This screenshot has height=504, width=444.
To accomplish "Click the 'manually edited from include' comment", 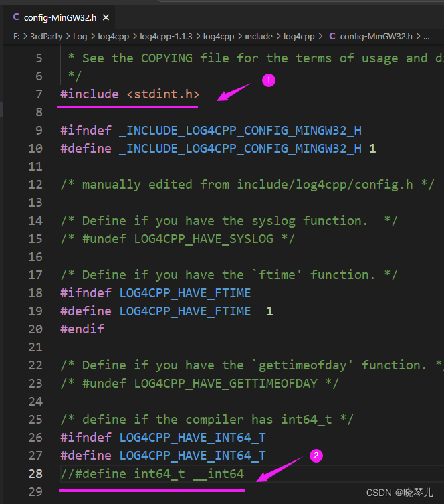I will pyautogui.click(x=247, y=185).
